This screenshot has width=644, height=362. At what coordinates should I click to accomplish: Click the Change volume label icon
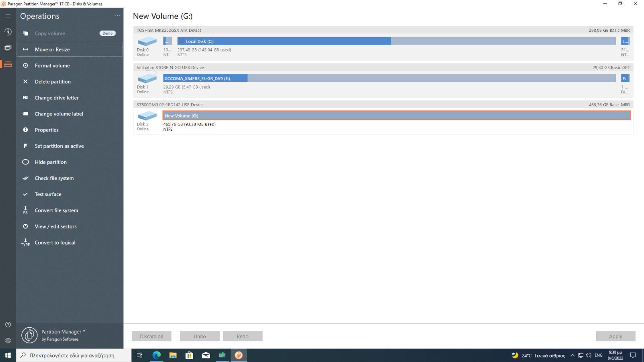[x=25, y=114]
